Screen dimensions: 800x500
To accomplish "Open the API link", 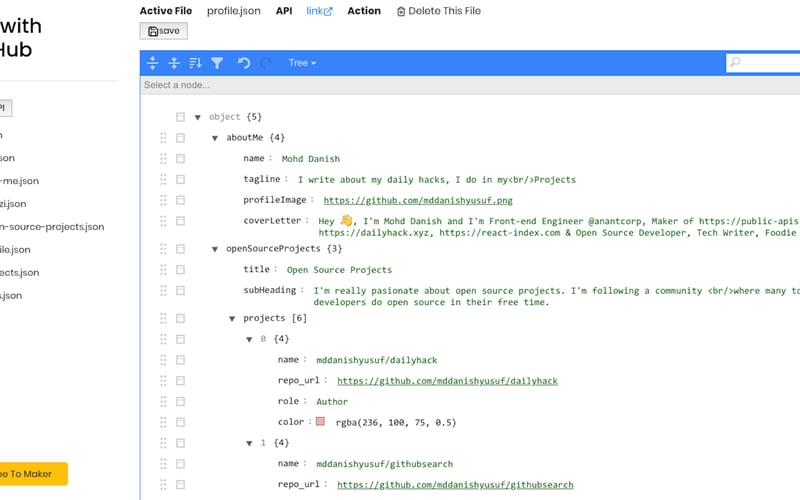I will point(319,11).
